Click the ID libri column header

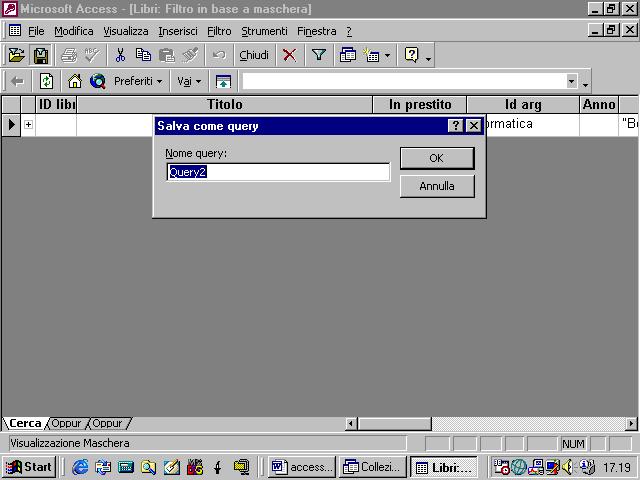point(56,104)
